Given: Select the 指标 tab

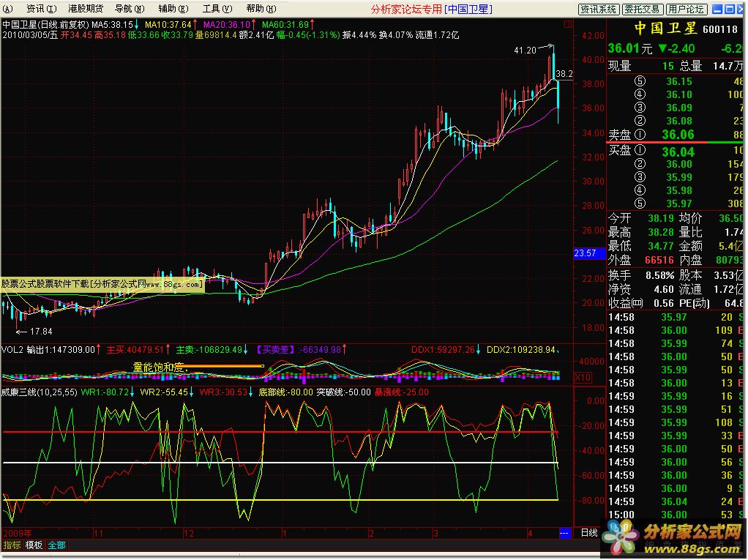Looking at the screenshot, I should (12, 545).
